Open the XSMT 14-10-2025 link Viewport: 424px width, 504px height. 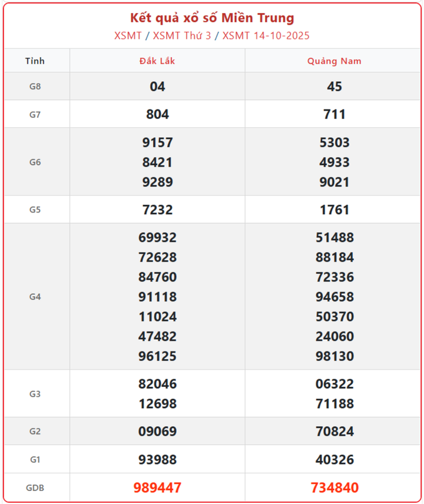[266, 35]
